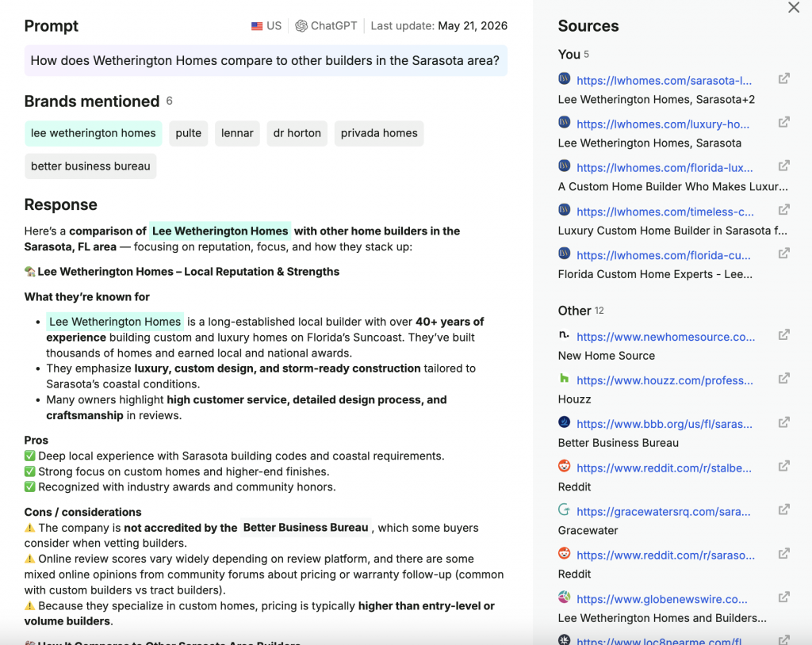The width and height of the screenshot is (812, 645).
Task: Click highlighted Lee Wetherington Homes in intro sentence
Action: 220,231
